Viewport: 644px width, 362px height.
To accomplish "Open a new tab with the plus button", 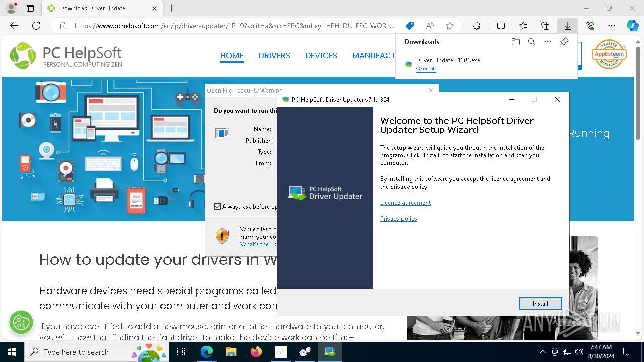I will click(x=172, y=8).
